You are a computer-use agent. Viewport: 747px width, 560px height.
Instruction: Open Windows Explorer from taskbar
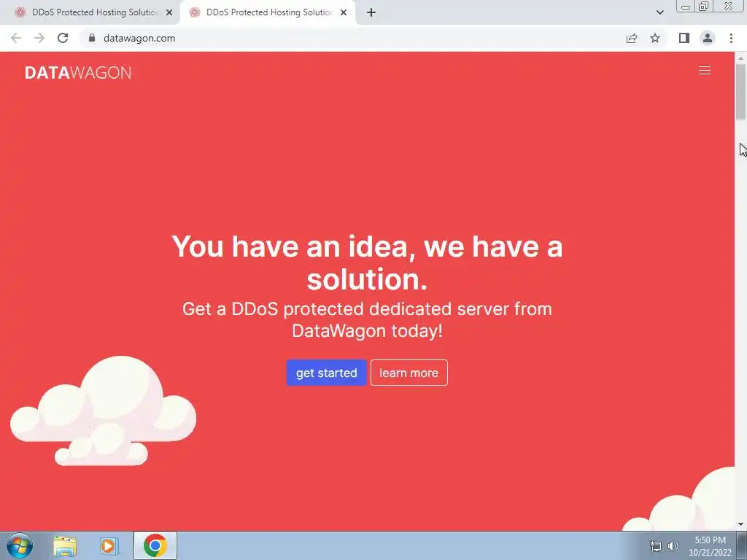(x=65, y=545)
